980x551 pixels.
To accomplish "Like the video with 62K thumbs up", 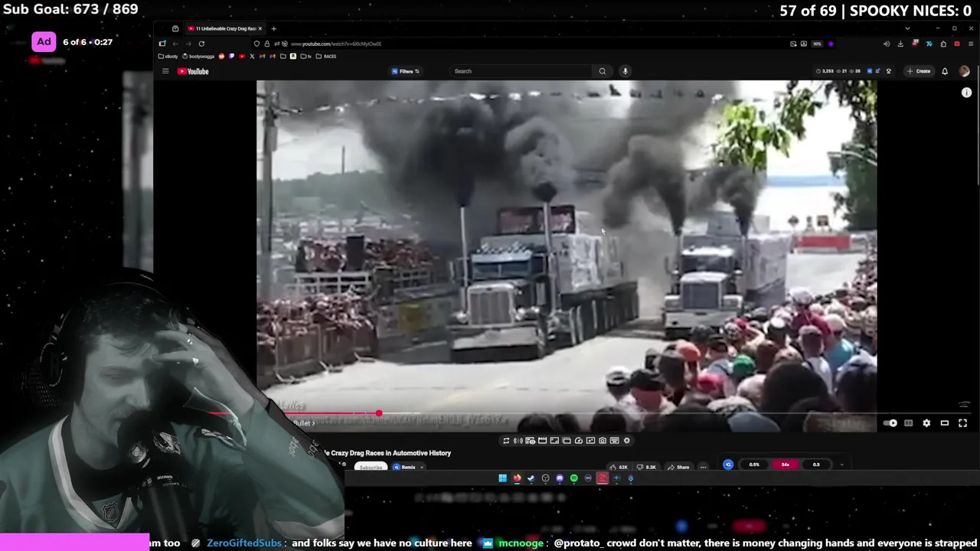I will 618,467.
